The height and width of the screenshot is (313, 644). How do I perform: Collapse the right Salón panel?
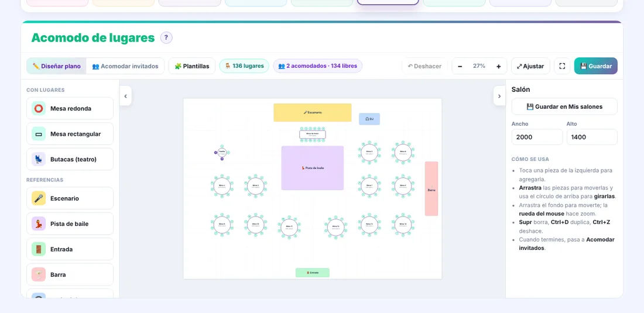[x=499, y=96]
